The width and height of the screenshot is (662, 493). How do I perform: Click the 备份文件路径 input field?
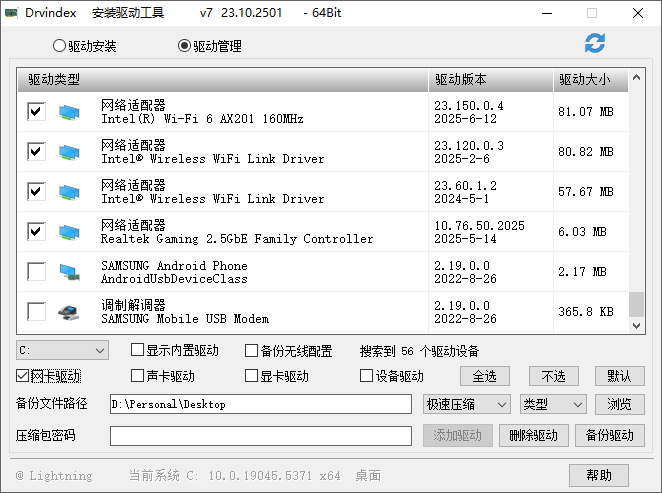[261, 404]
